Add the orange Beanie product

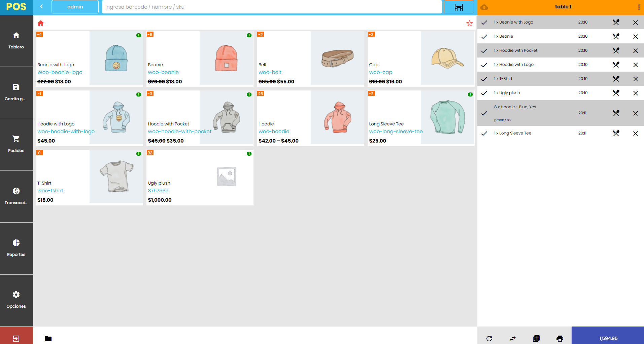(x=200, y=59)
